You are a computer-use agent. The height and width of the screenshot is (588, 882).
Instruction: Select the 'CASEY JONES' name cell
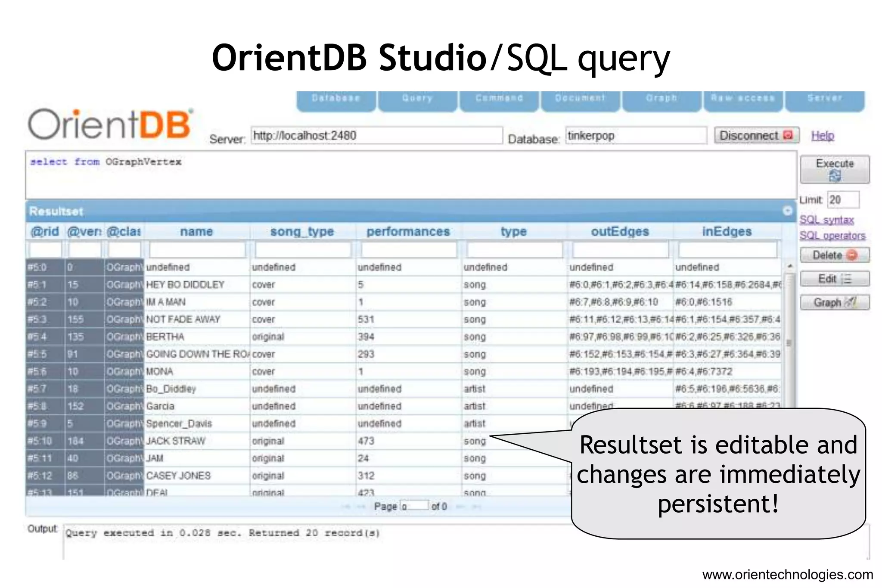[197, 476]
